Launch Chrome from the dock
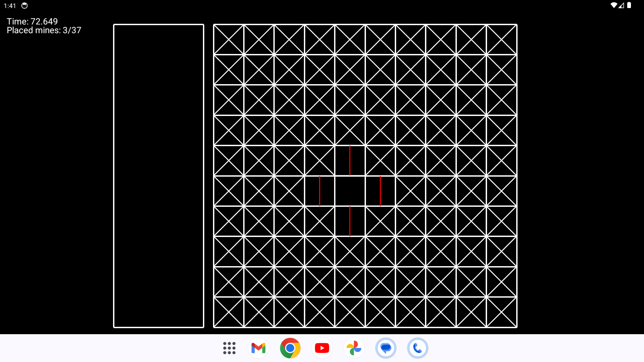The width and height of the screenshot is (644, 362). [290, 348]
